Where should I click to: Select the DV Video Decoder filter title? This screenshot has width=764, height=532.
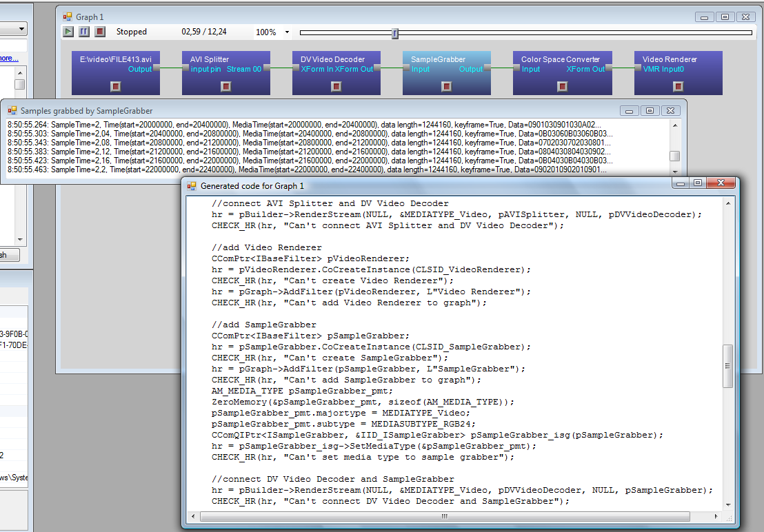[x=333, y=59]
